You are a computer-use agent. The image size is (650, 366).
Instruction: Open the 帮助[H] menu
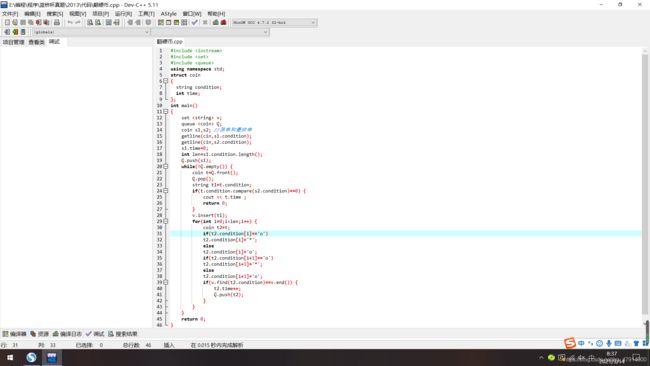pyautogui.click(x=216, y=14)
